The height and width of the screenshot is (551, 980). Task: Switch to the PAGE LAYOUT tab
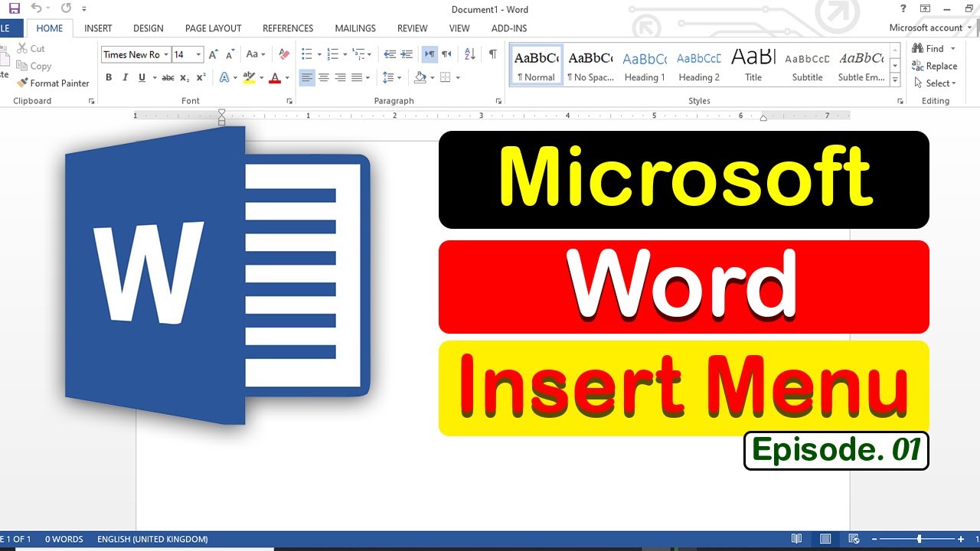pyautogui.click(x=213, y=28)
